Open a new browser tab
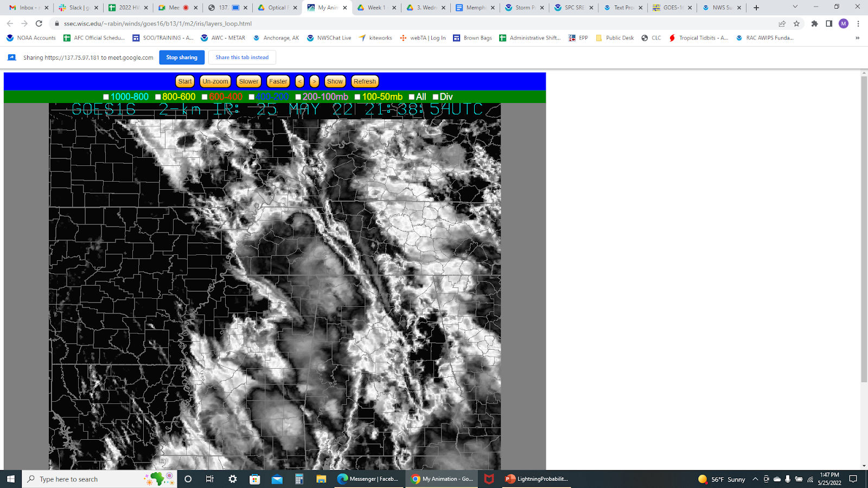 [756, 8]
